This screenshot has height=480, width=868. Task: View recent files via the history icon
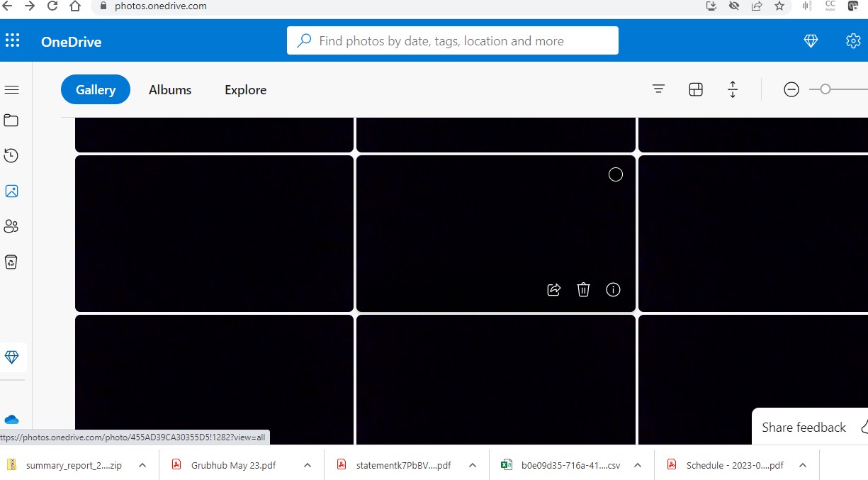[11, 155]
